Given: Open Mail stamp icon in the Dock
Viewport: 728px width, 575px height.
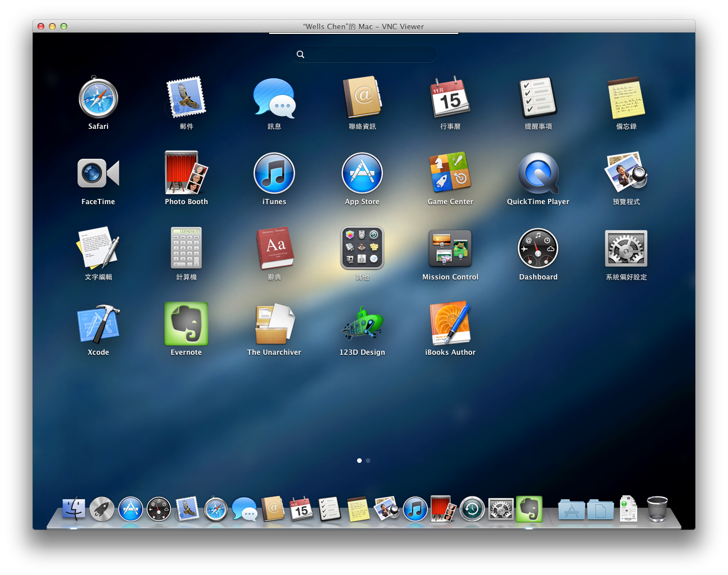Looking at the screenshot, I should (x=187, y=509).
